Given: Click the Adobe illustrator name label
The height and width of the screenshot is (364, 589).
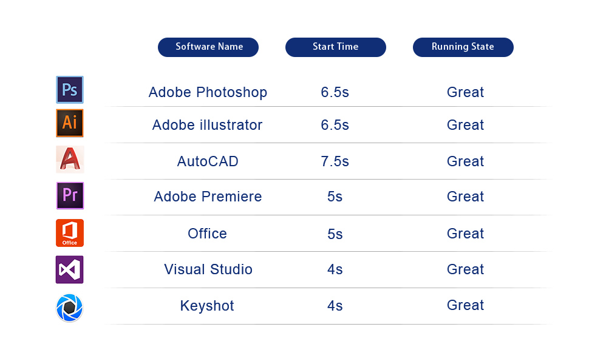Looking at the screenshot, I should [x=208, y=125].
